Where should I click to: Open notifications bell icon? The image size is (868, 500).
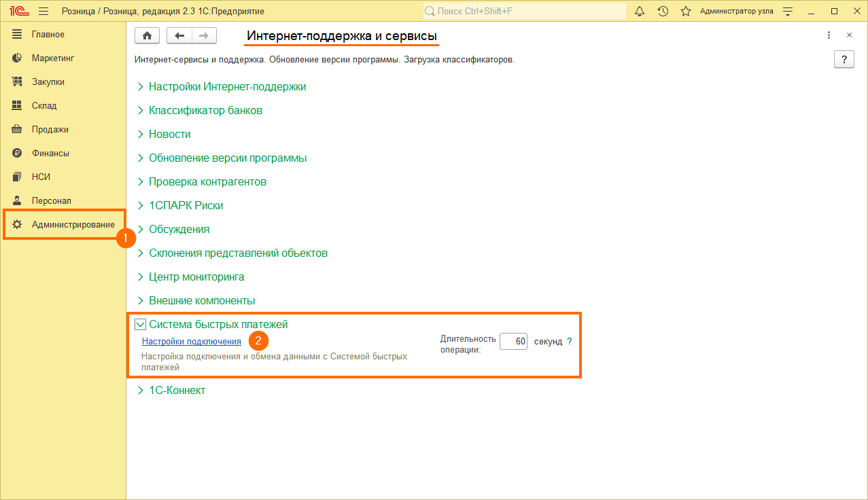[x=640, y=12]
